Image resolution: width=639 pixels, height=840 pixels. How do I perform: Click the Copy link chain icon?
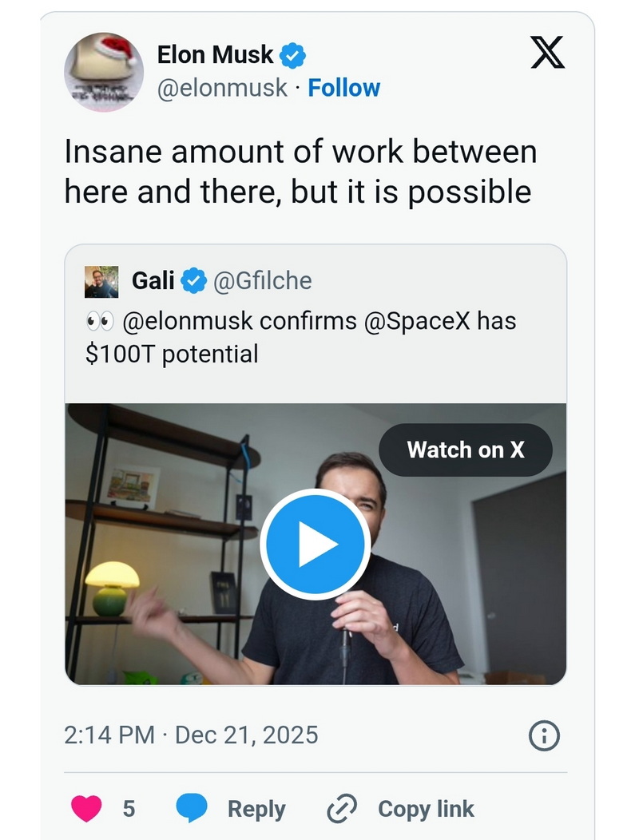click(x=342, y=809)
